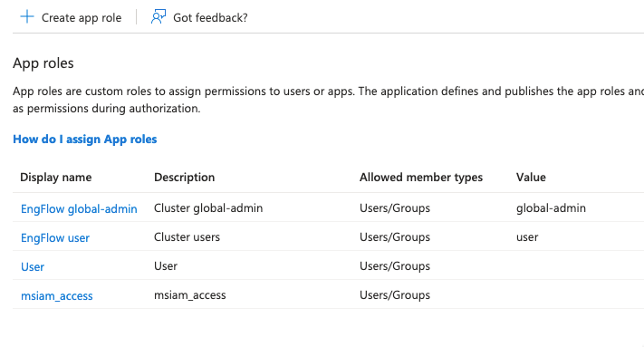Click the Display name column header
The height and width of the screenshot is (347, 644).
point(56,177)
